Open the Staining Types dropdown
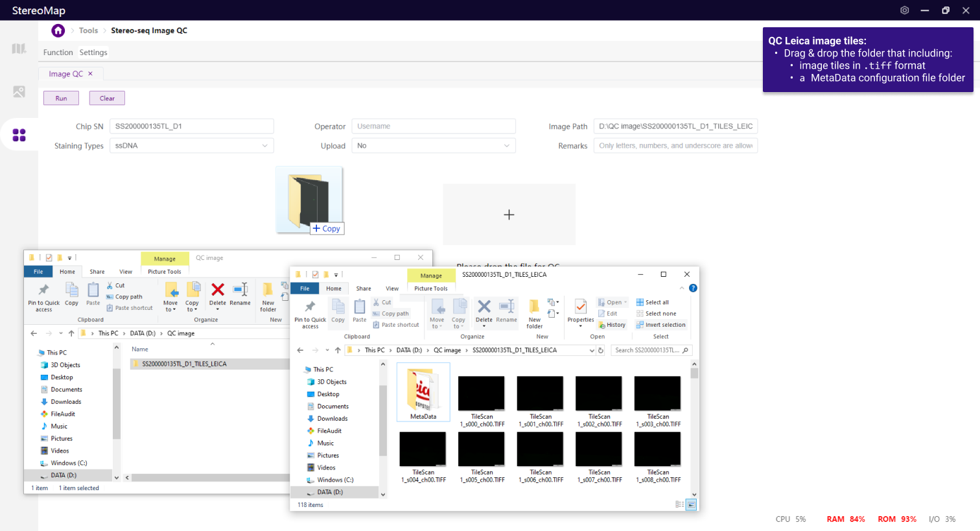 [191, 146]
